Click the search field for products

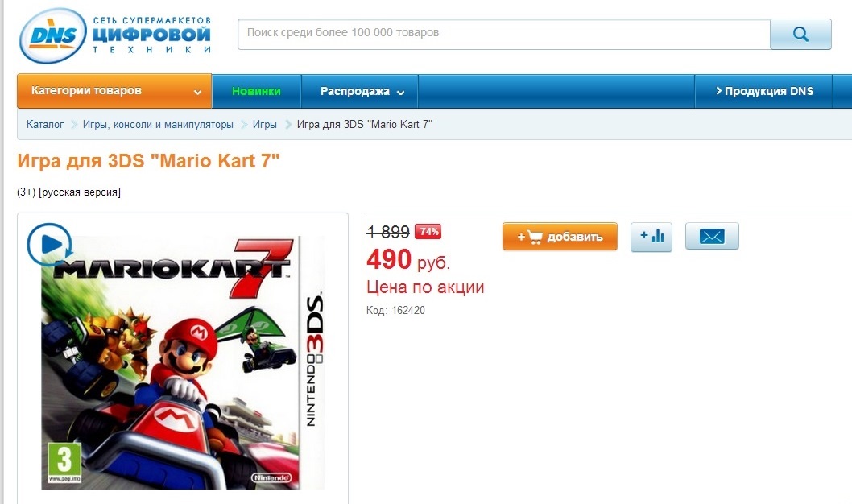point(503,34)
